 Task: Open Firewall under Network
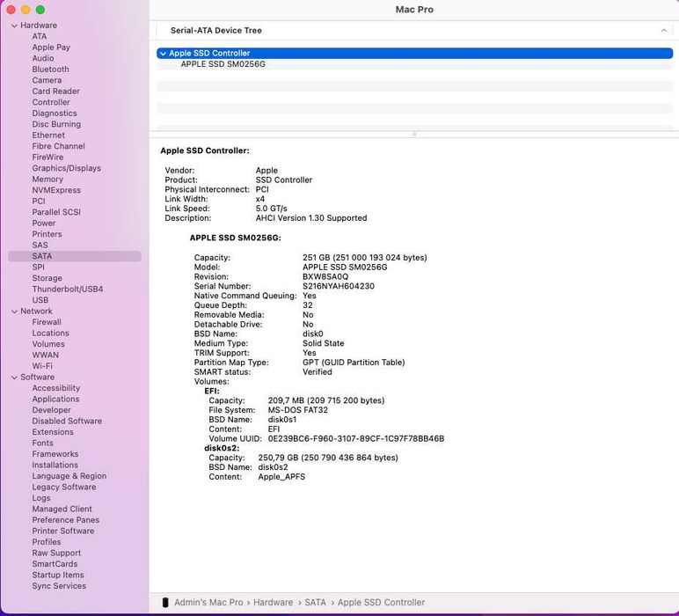pyautogui.click(x=47, y=322)
